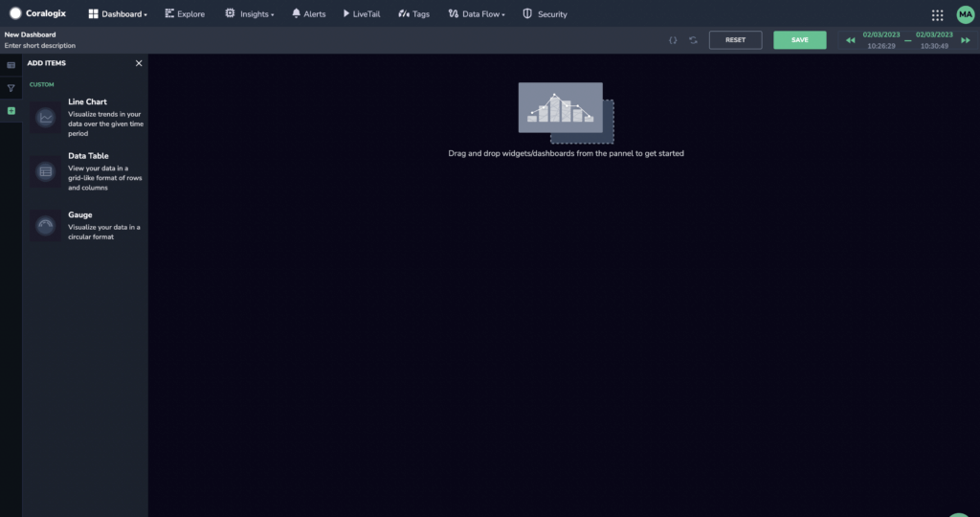Click the SAVE button
980x517 pixels.
tap(799, 40)
